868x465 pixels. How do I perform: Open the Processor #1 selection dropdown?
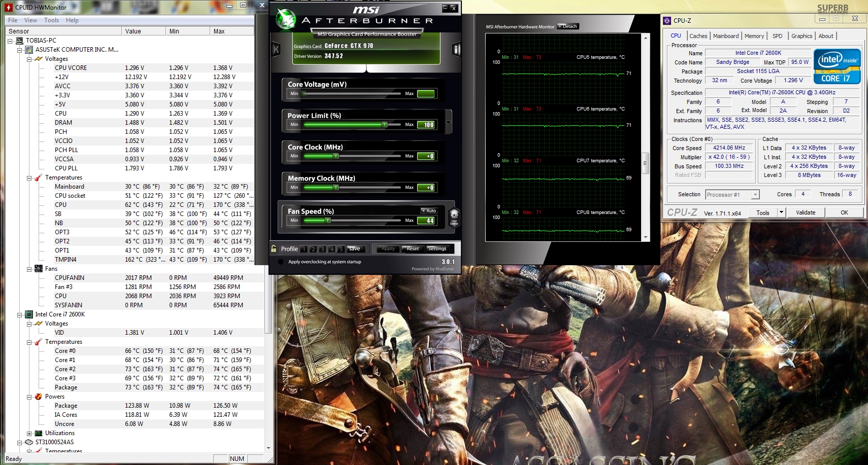(x=755, y=195)
